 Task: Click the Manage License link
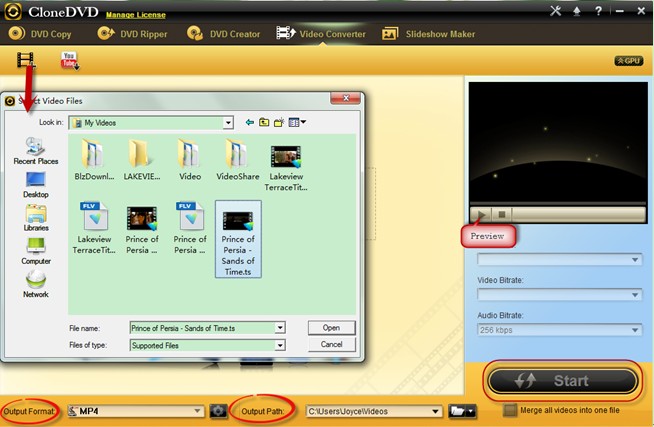(x=136, y=15)
